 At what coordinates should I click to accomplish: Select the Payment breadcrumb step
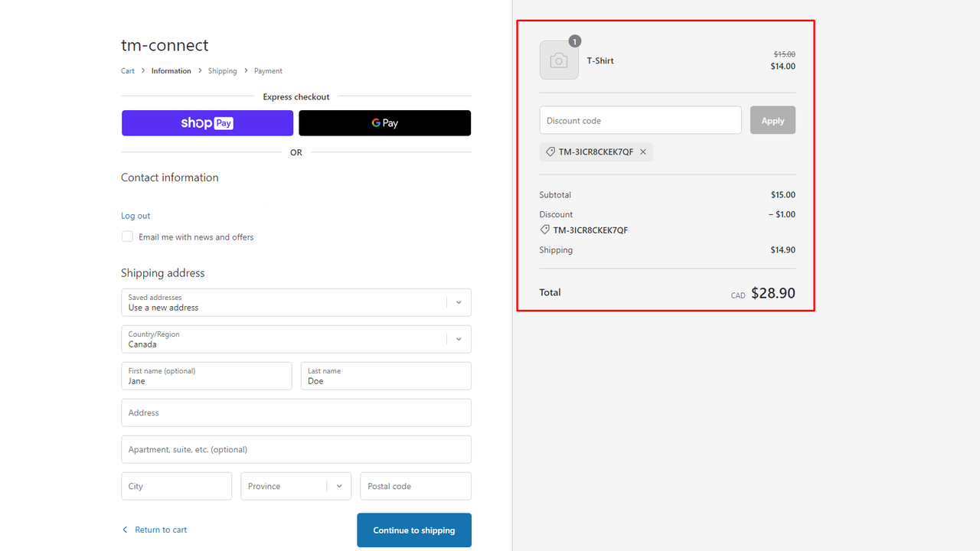click(x=268, y=71)
